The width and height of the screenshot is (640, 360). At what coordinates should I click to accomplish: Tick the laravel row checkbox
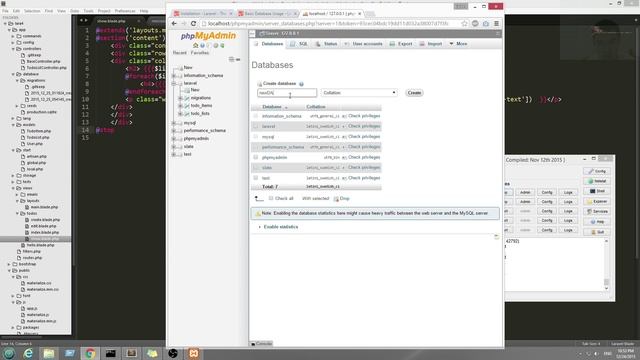(x=256, y=126)
